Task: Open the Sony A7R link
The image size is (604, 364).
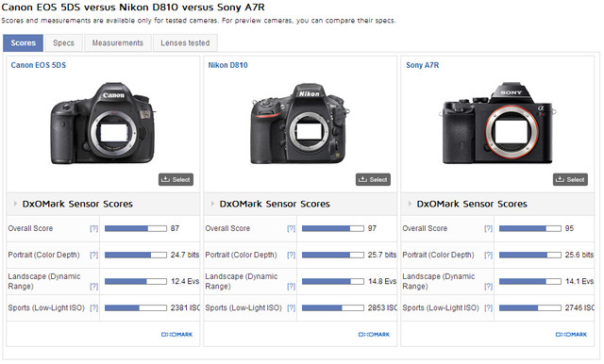Action: pos(422,65)
